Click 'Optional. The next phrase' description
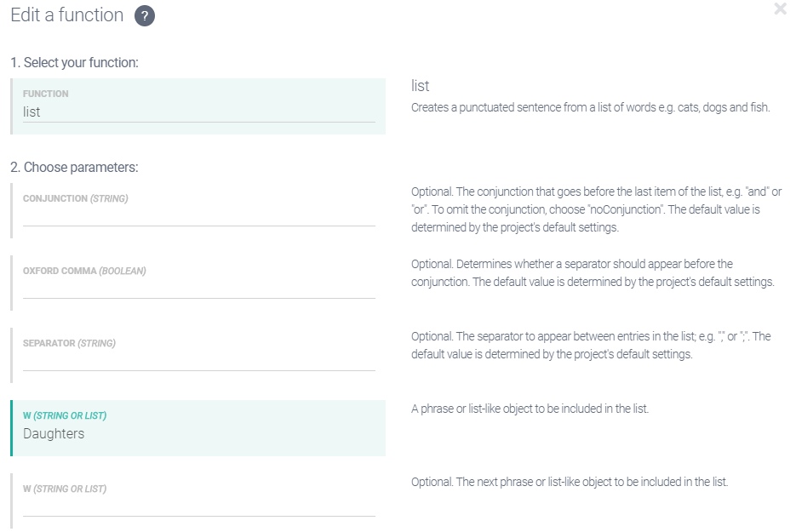 pos(569,482)
